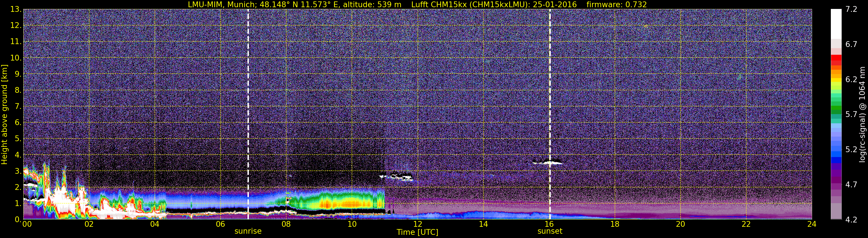Click the height axis tick label 13
Screen dimensions: 868x238
tap(16, 9)
